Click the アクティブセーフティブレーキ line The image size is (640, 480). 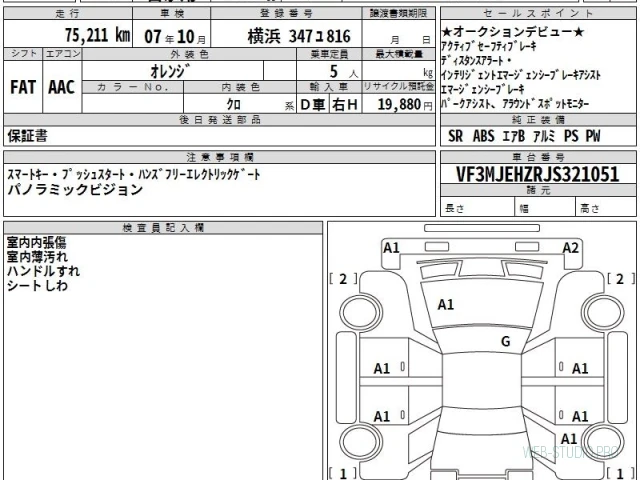click(x=489, y=46)
